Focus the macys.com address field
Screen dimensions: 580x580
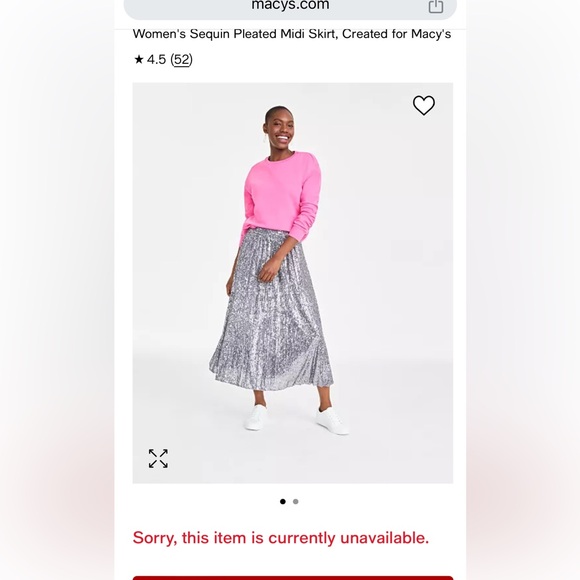tap(290, 5)
